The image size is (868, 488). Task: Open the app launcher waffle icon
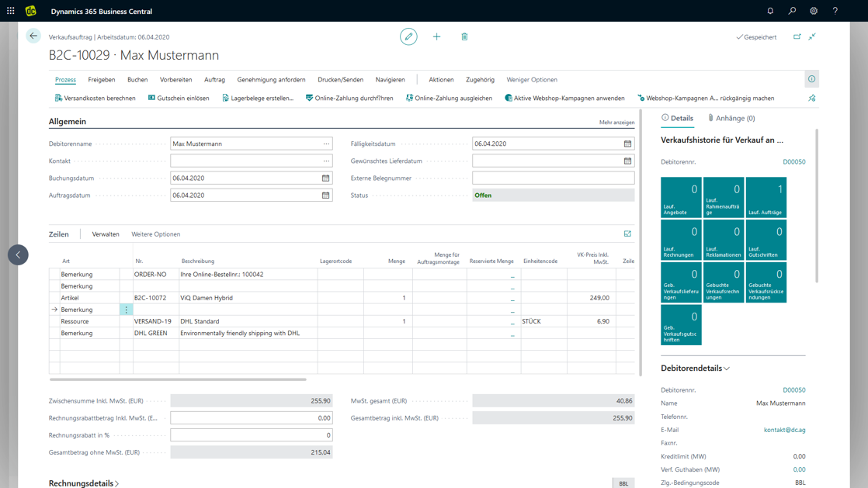11,11
